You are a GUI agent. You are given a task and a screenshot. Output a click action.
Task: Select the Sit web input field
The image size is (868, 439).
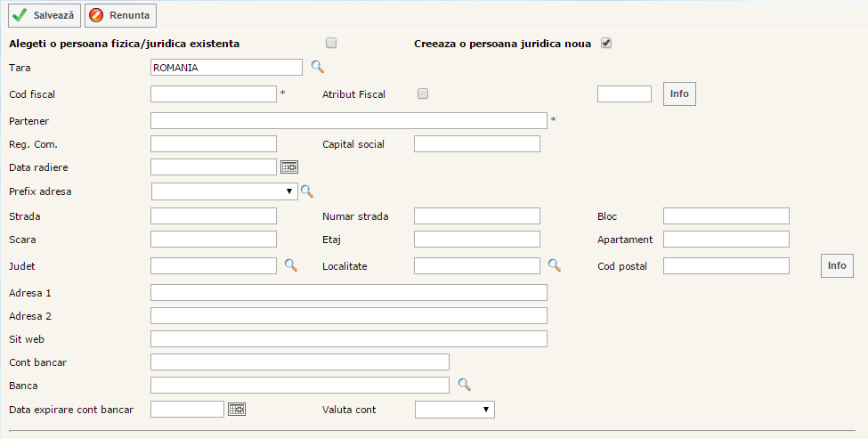click(x=348, y=338)
